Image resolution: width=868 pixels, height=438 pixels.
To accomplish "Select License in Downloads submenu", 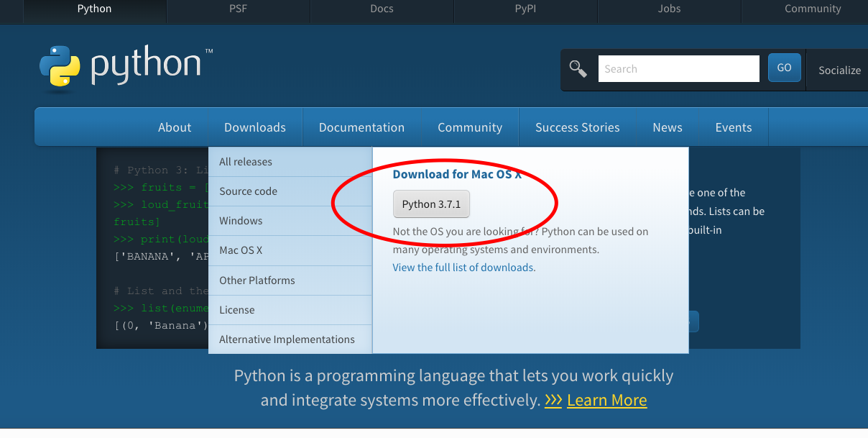I will (x=290, y=310).
